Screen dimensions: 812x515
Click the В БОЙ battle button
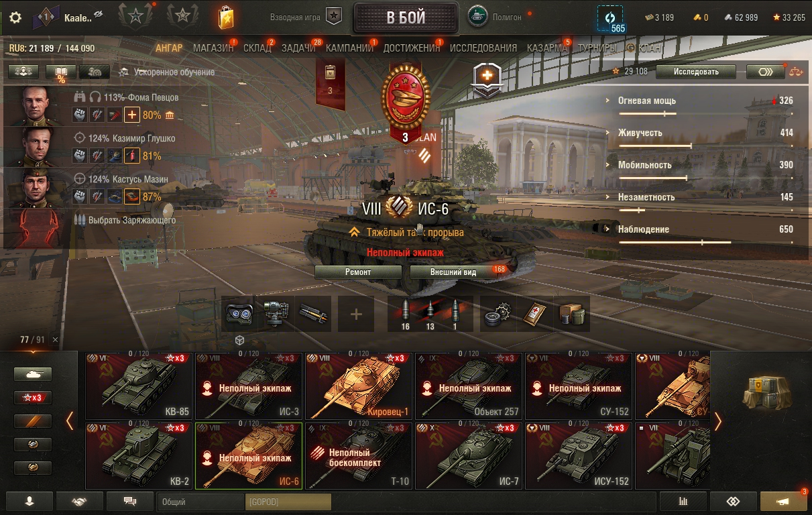406,17
